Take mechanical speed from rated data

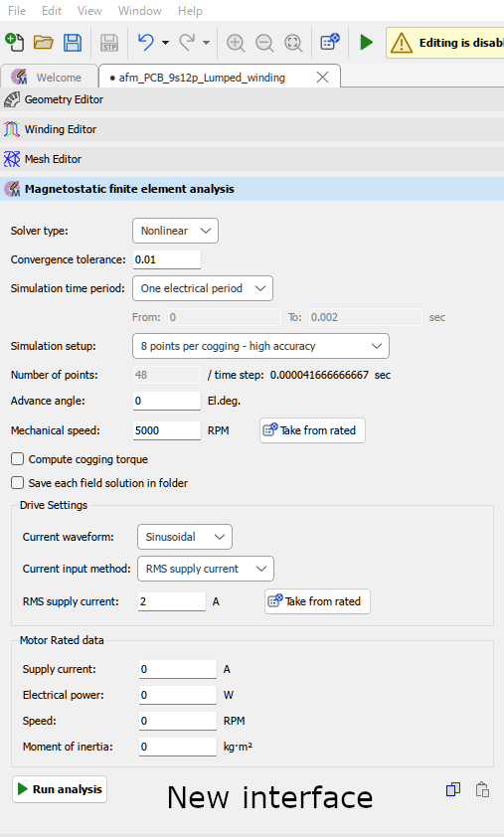pyautogui.click(x=312, y=430)
